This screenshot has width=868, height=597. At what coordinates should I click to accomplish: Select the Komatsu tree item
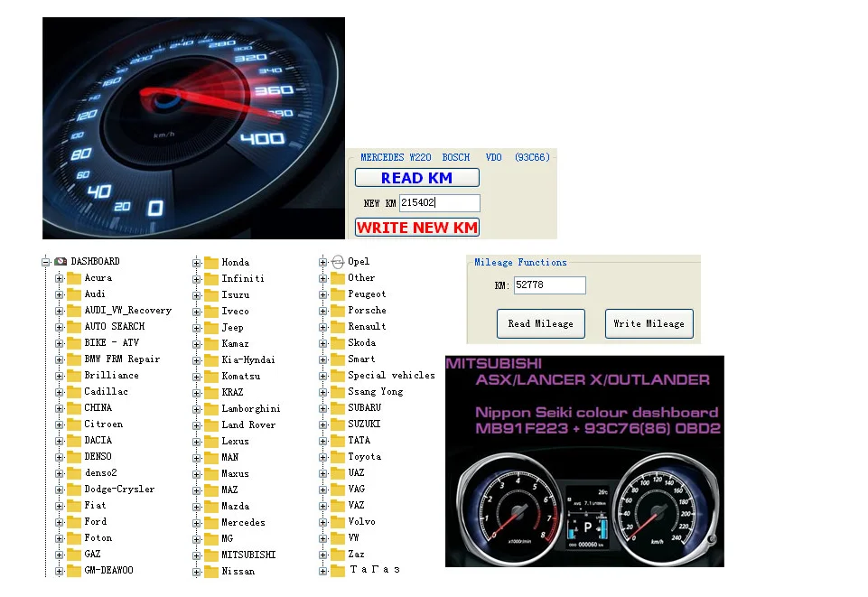[x=241, y=377]
